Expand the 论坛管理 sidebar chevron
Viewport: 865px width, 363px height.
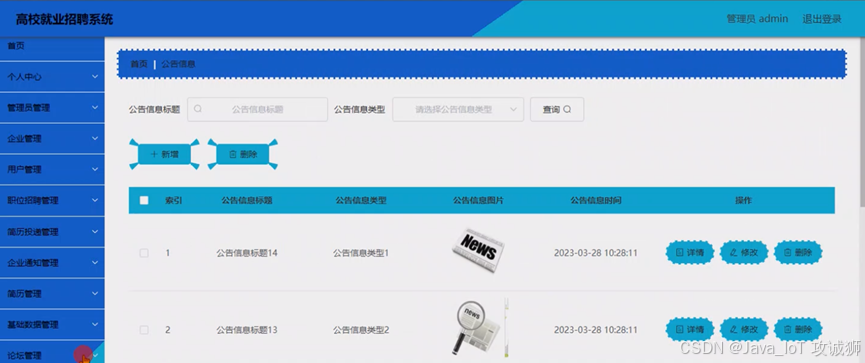(95, 355)
